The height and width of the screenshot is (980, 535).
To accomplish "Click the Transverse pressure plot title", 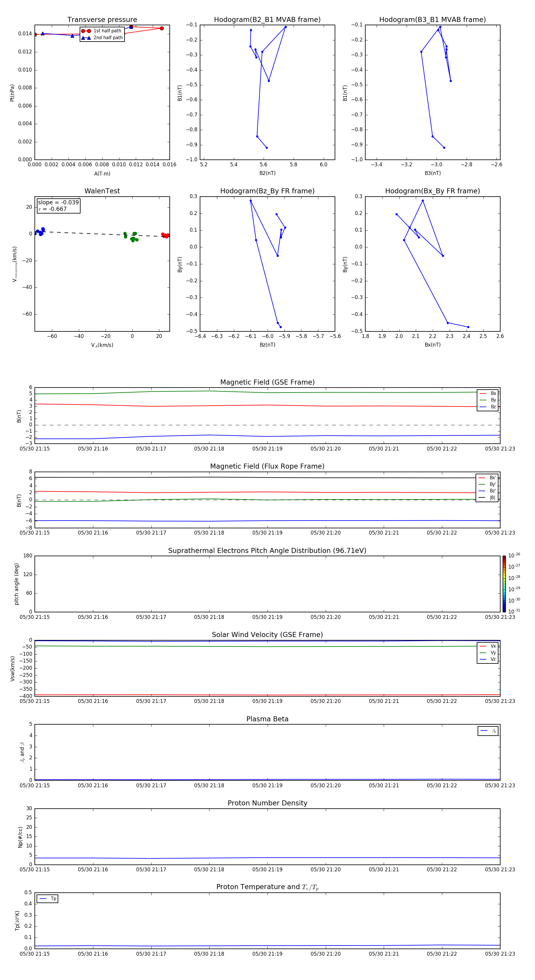I will [102, 20].
